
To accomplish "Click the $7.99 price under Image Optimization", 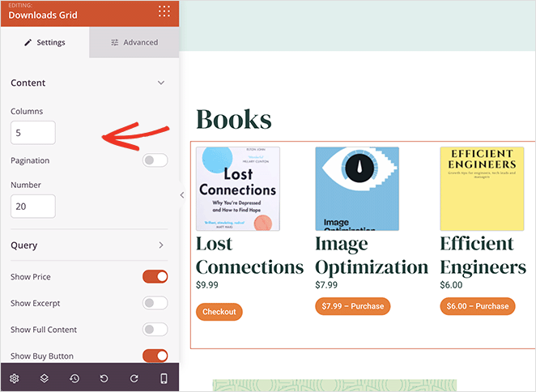I will (x=326, y=285).
